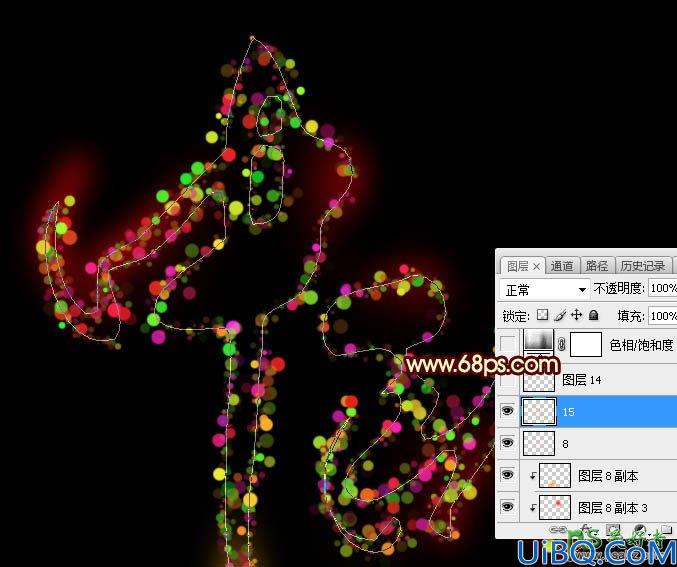Click 图层 8 副本 thumbnail
Screen dimensions: 677x567
click(555, 475)
